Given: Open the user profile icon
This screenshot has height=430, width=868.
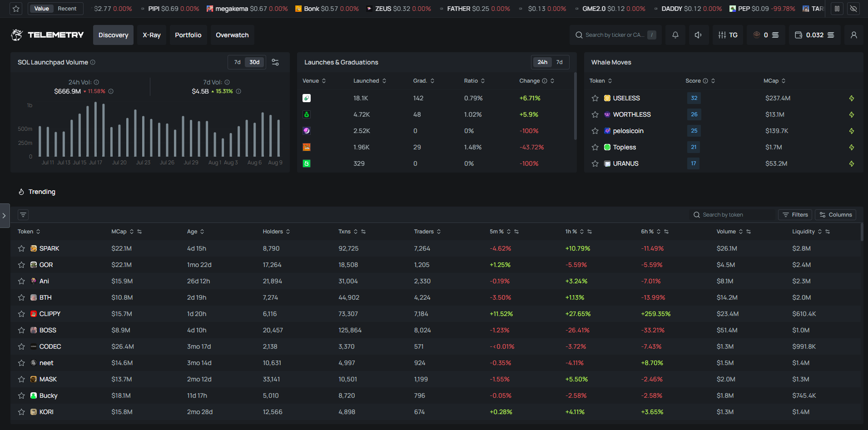Looking at the screenshot, I should (x=853, y=35).
